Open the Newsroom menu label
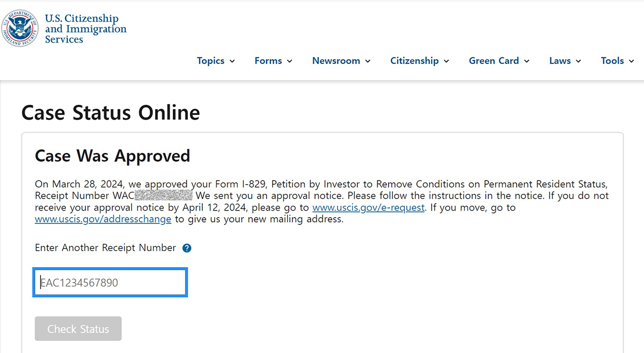The image size is (644, 353). click(336, 61)
